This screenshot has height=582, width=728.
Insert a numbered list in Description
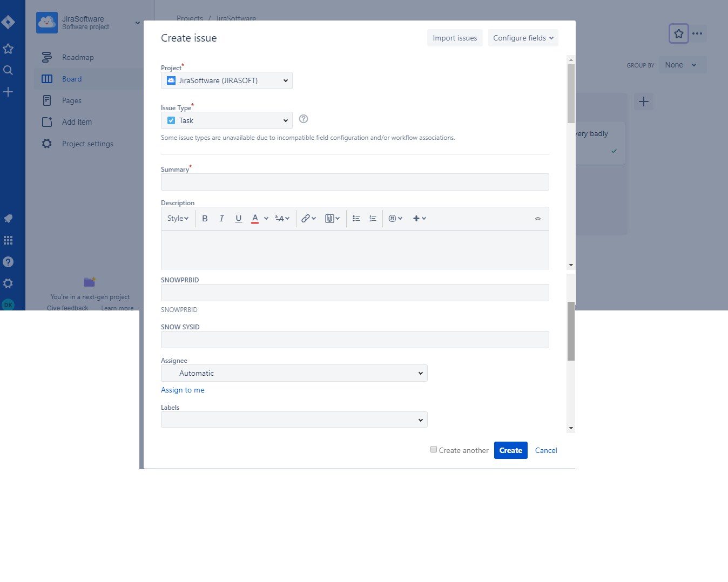point(373,219)
